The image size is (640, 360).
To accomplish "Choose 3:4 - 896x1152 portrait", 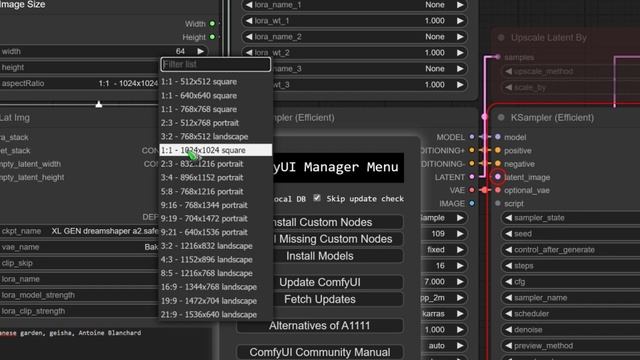I will pyautogui.click(x=216, y=178).
